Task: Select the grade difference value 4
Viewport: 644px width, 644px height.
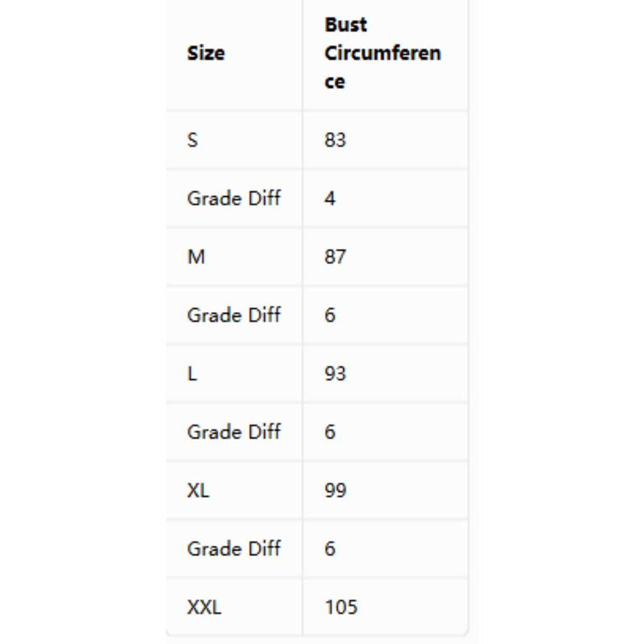Action: coord(330,198)
